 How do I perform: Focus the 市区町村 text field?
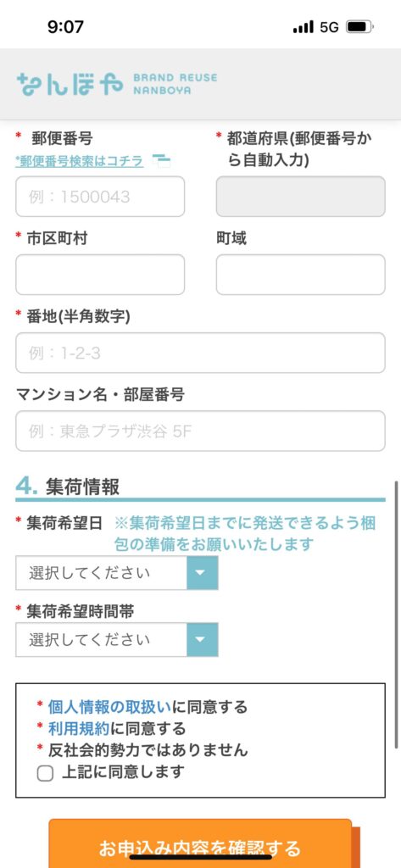pos(100,275)
